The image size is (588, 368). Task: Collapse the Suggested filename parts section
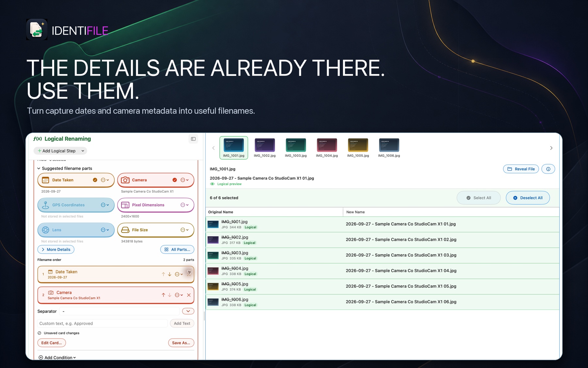coord(39,168)
